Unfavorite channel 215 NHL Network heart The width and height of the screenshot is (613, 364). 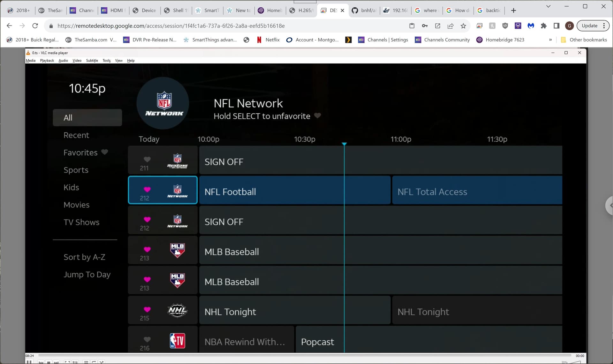tap(147, 309)
